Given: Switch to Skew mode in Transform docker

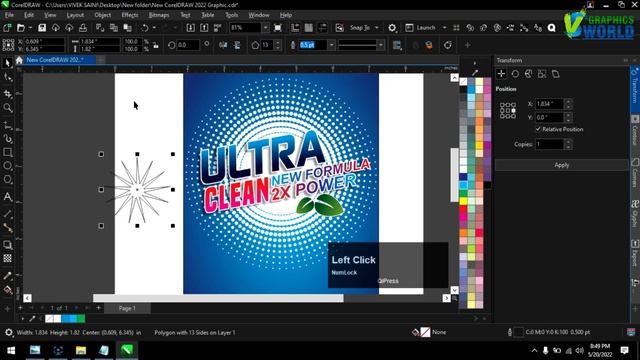Looking at the screenshot, I should point(556,74).
